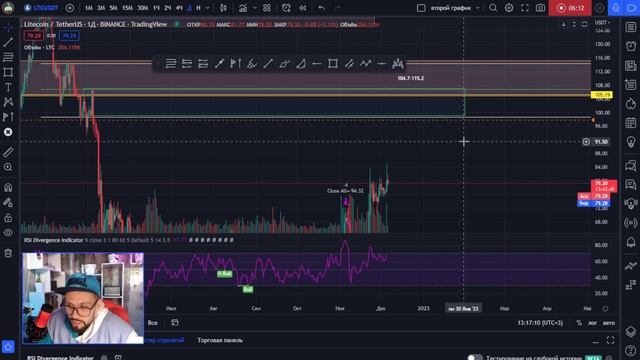Select the 'Все' full date range
The height and width of the screenshot is (360, 640).
153,323
